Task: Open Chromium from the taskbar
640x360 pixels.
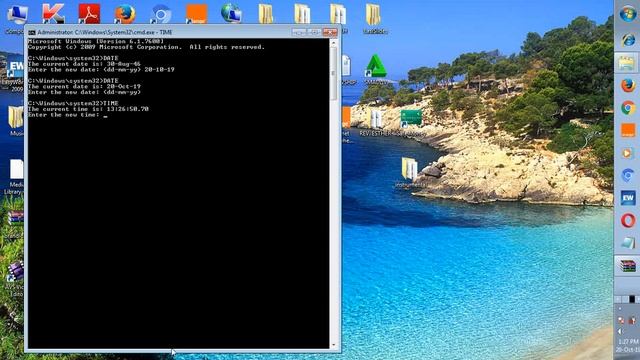Action: [628, 176]
